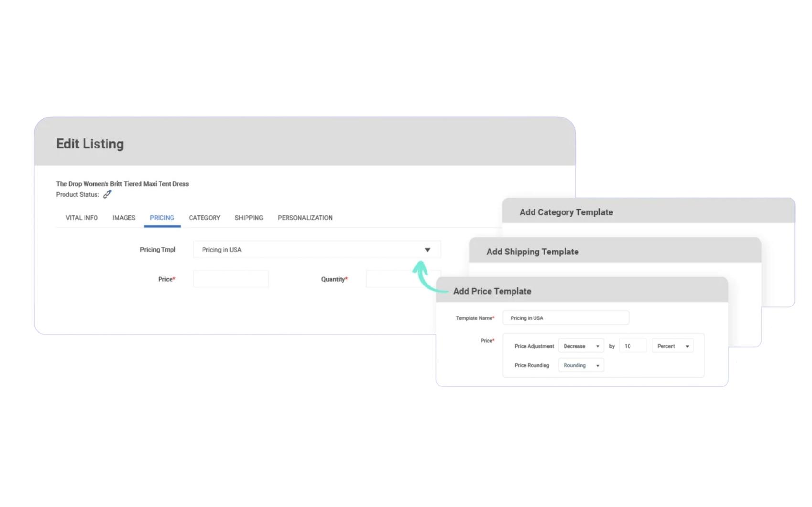Click the Pricing Tmpl label

(158, 250)
